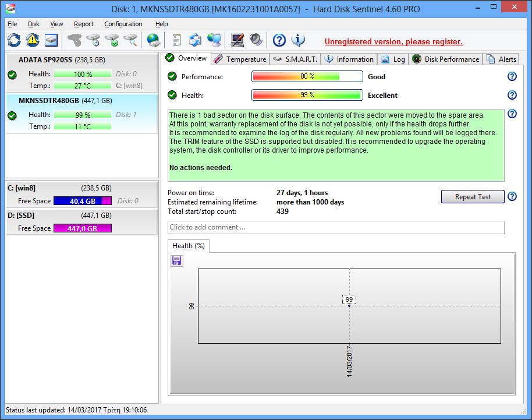Click the disk with magnifier surface test icon

(x=130, y=40)
